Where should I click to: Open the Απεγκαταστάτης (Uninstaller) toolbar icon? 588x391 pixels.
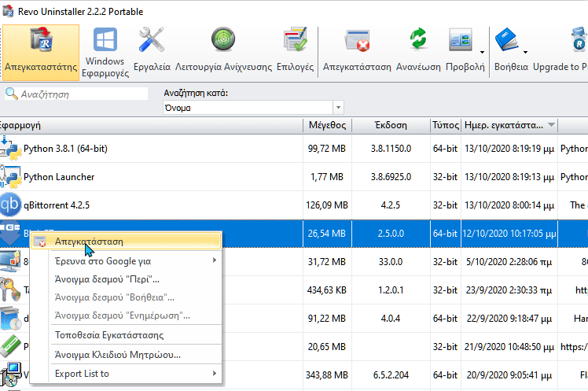click(41, 39)
